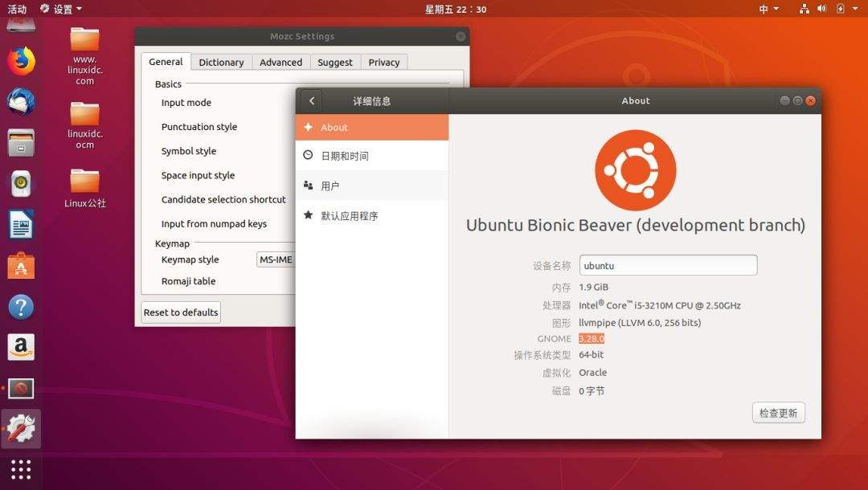
Task: Open the Help application from the dock
Action: [x=20, y=307]
